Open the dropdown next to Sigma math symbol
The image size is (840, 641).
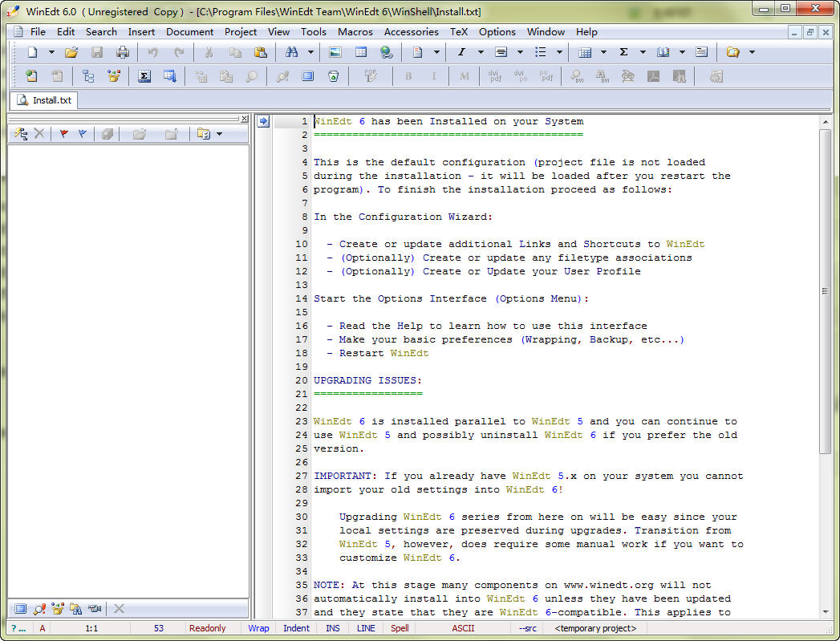[643, 52]
